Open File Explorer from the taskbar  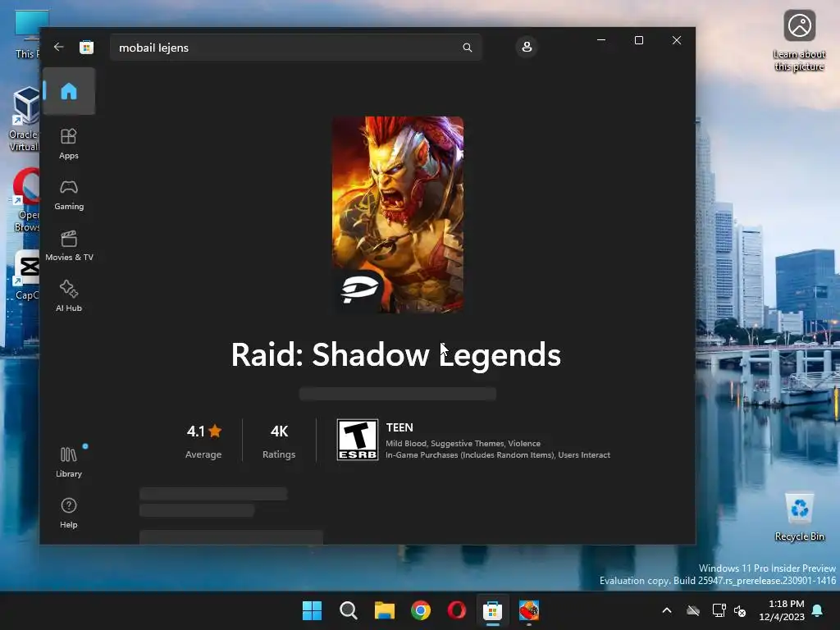coord(384,610)
